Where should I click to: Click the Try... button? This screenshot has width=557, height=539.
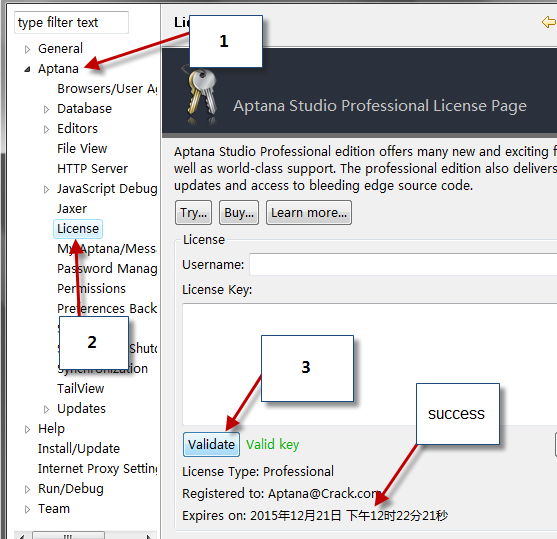pos(193,212)
